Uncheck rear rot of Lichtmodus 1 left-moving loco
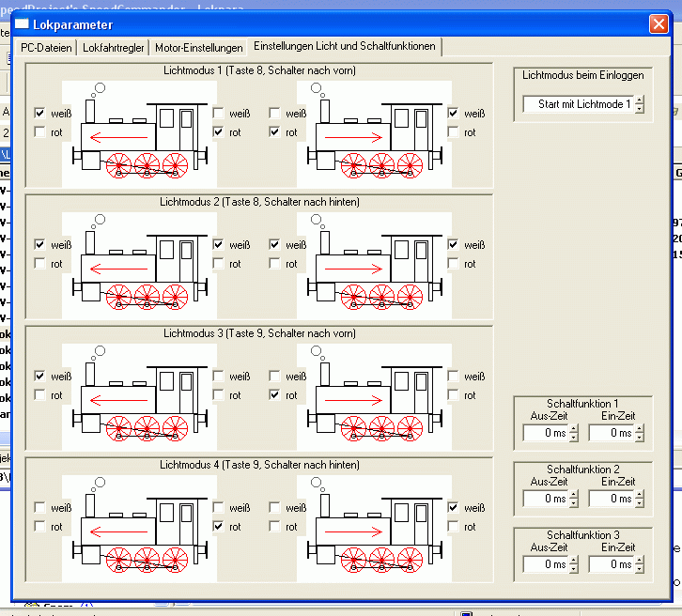682x616 pixels. [x=218, y=132]
